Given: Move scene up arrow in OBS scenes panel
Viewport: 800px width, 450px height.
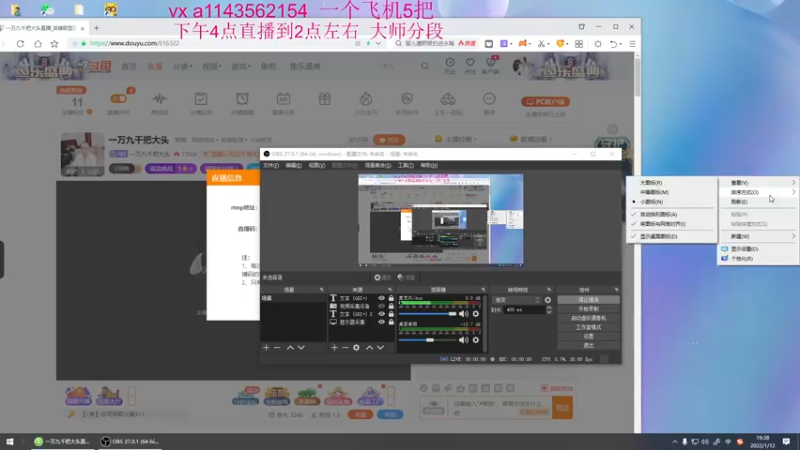Looking at the screenshot, I should (x=290, y=347).
